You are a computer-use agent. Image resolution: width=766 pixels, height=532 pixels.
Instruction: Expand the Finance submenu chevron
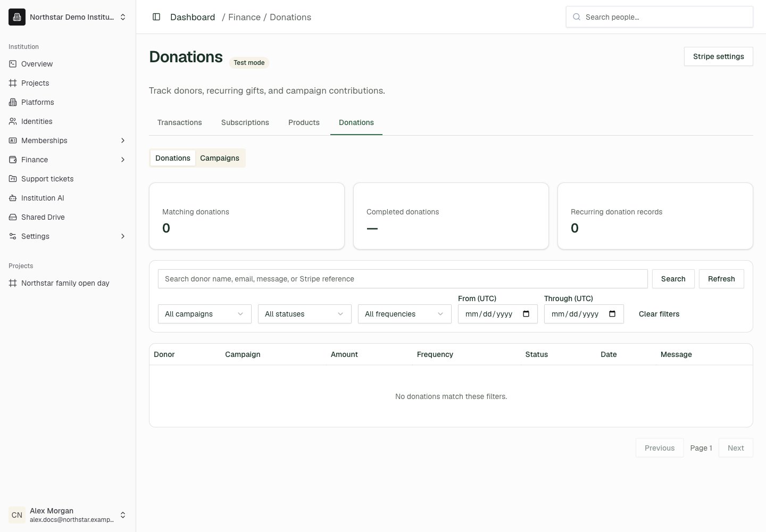click(x=123, y=160)
